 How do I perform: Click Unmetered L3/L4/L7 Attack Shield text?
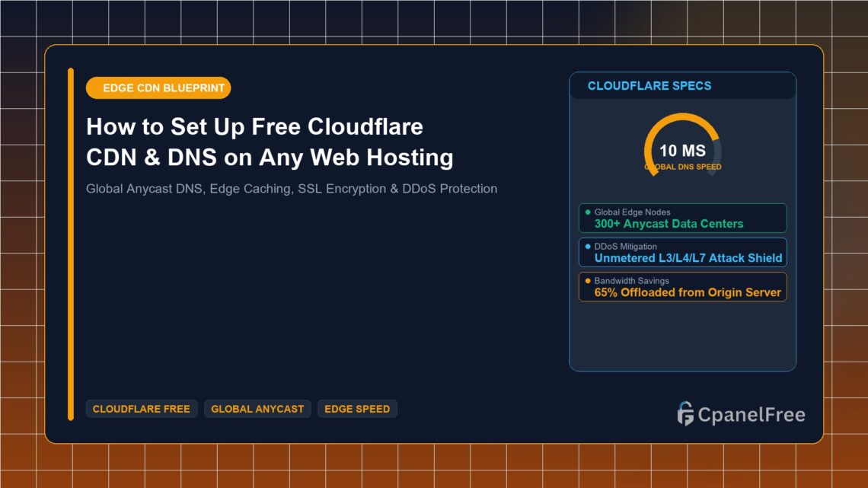688,258
